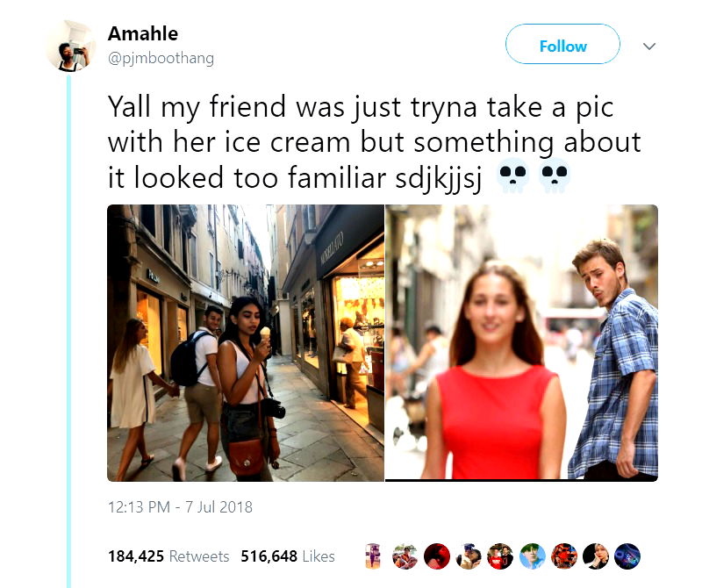
Task: View the 516,648 Likes list
Action: point(288,556)
